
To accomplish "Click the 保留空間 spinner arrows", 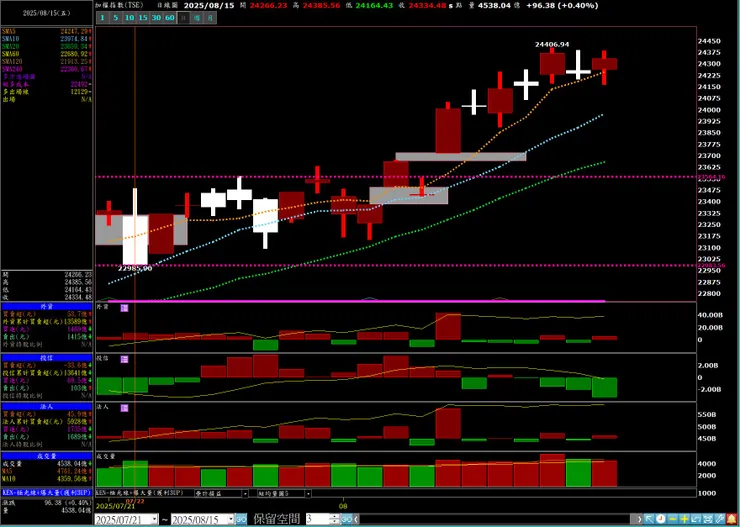I will coord(336,519).
